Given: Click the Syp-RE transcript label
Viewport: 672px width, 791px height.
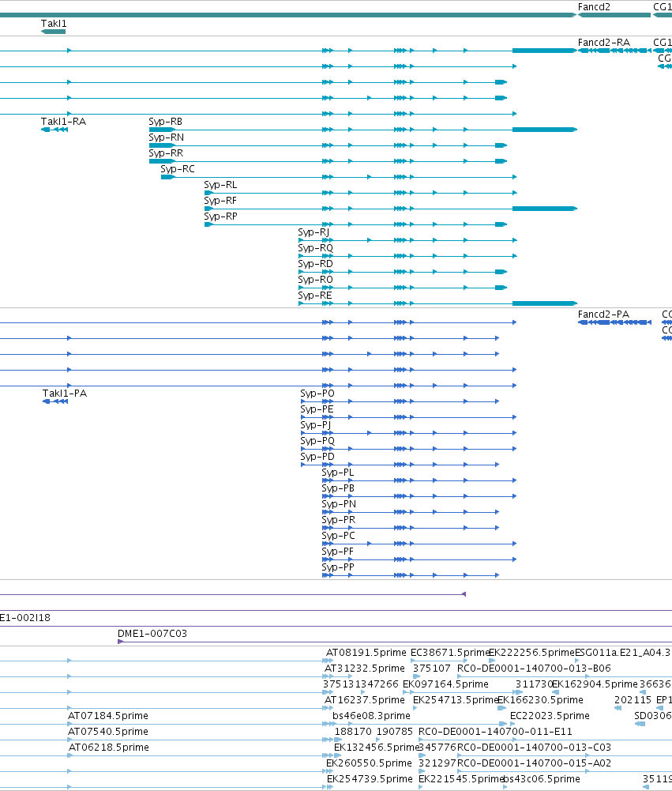Looking at the screenshot, I should 315,295.
